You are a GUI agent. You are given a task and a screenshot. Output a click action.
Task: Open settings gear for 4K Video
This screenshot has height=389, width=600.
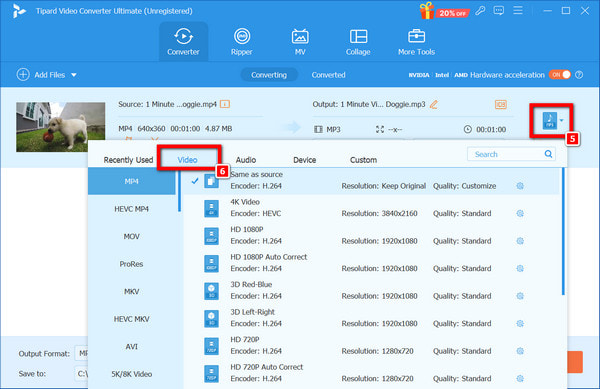(520, 213)
